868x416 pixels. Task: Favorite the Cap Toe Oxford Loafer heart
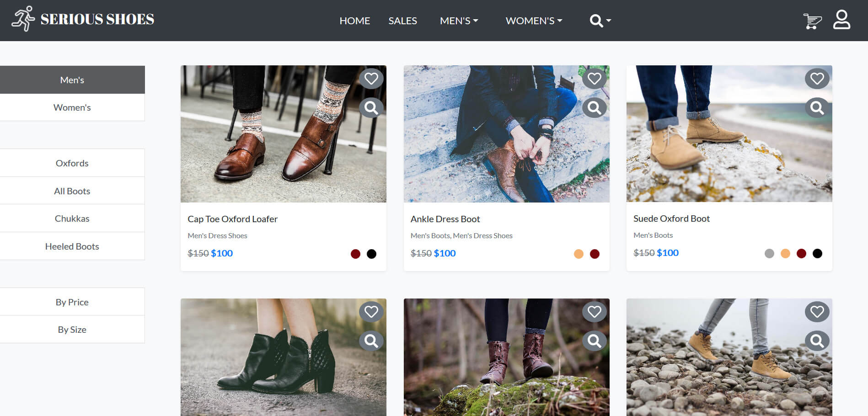click(x=371, y=79)
